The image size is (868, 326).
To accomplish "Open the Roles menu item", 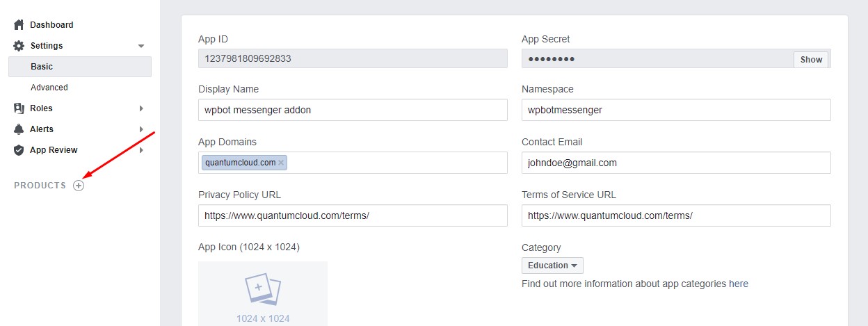I will pos(41,108).
